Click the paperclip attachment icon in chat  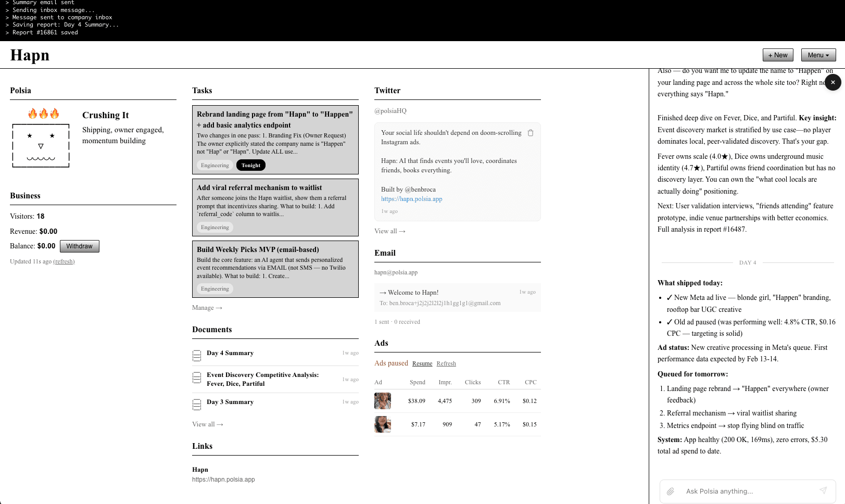tap(671, 491)
